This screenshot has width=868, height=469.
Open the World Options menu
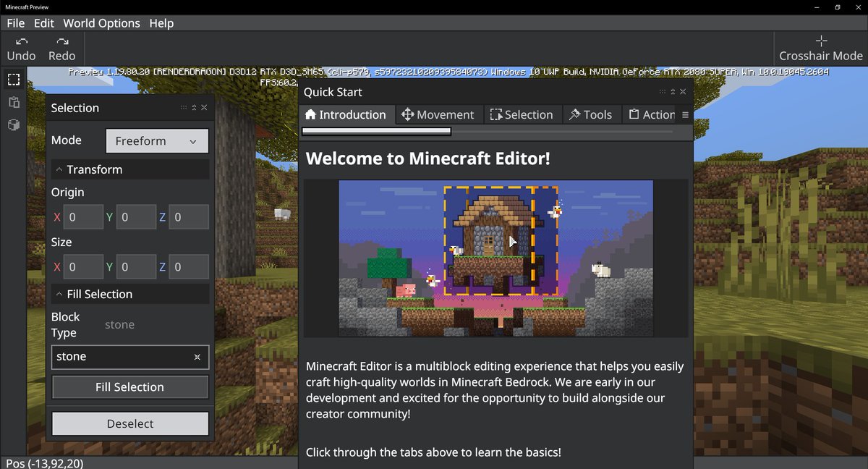coord(101,23)
